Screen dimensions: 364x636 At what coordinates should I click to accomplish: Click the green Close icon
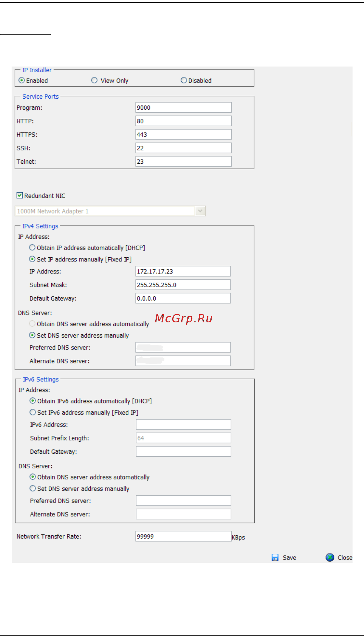(330, 558)
